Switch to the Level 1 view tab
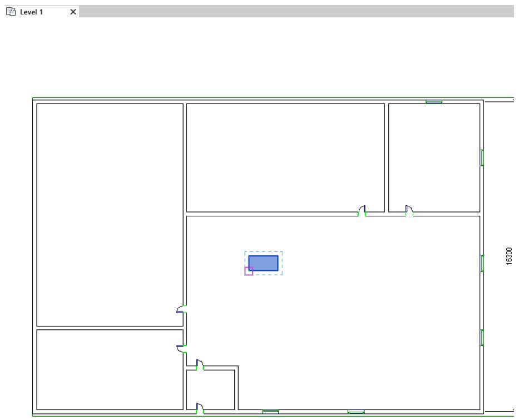This screenshot has width=519, height=420. click(31, 12)
